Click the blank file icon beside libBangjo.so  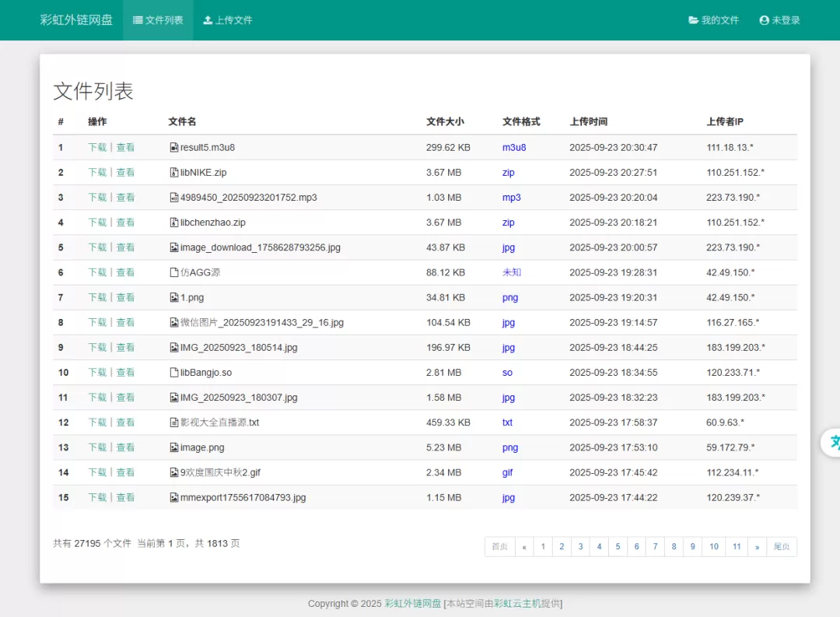[x=174, y=373]
